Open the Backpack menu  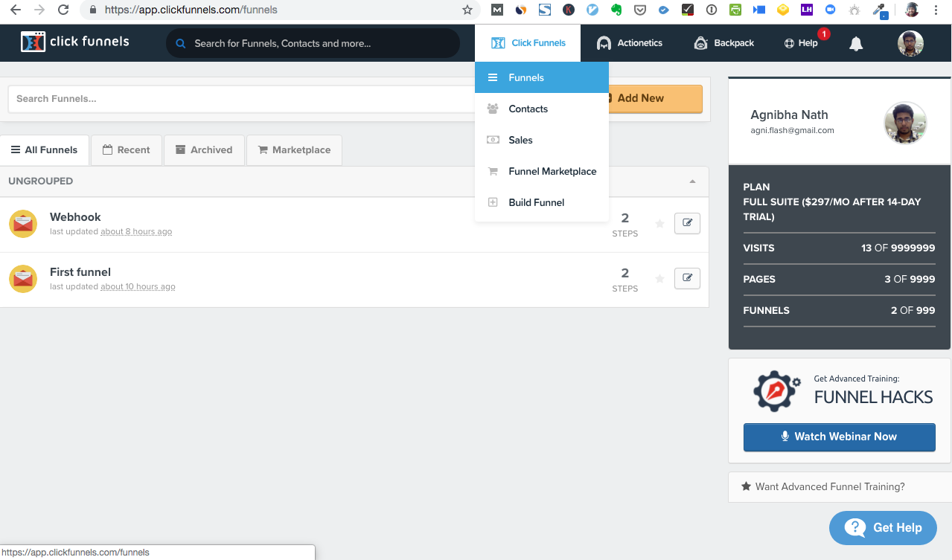click(723, 43)
